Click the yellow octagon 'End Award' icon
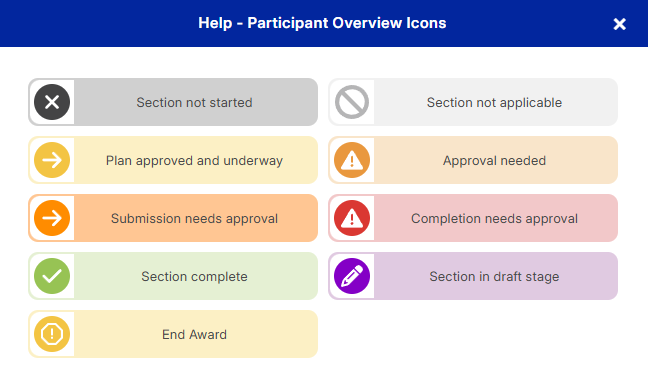648x388 pixels. [52, 334]
